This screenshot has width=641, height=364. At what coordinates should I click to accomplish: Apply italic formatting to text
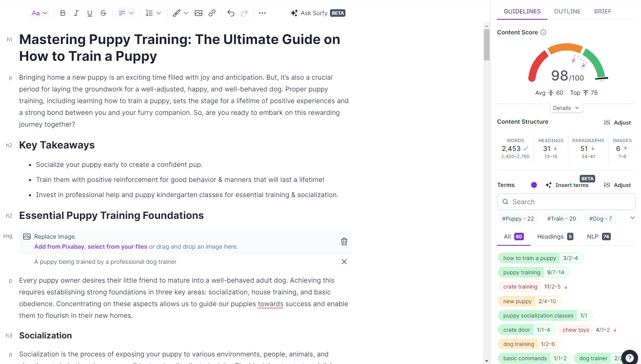(76, 13)
